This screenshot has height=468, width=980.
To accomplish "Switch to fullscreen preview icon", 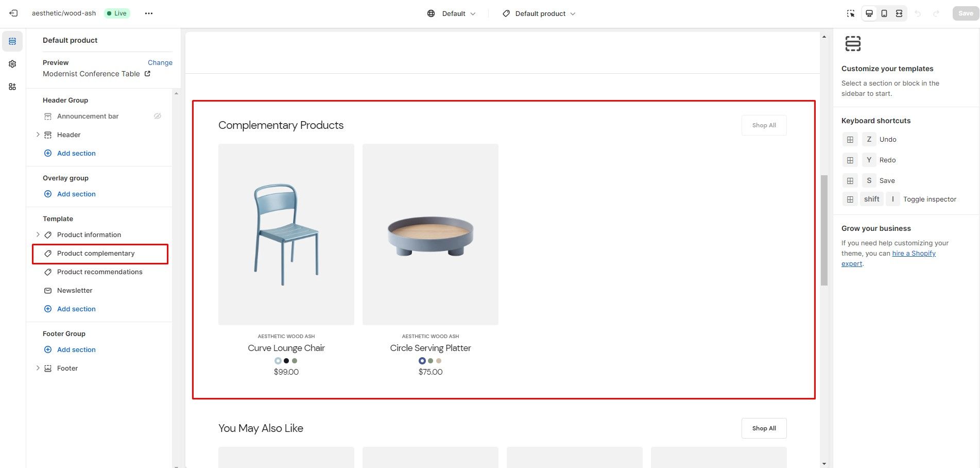I will tap(899, 13).
